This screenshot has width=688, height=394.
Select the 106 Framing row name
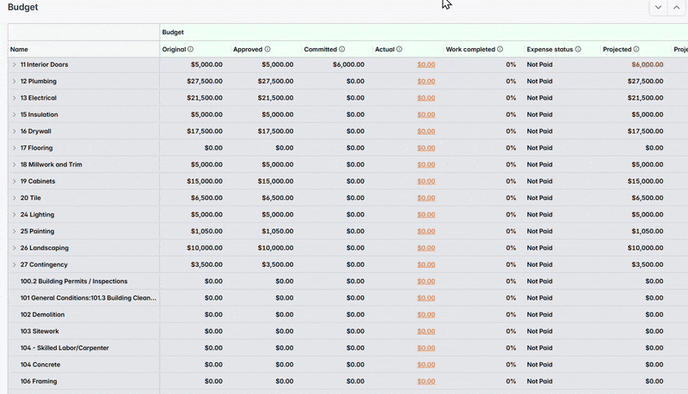click(39, 381)
